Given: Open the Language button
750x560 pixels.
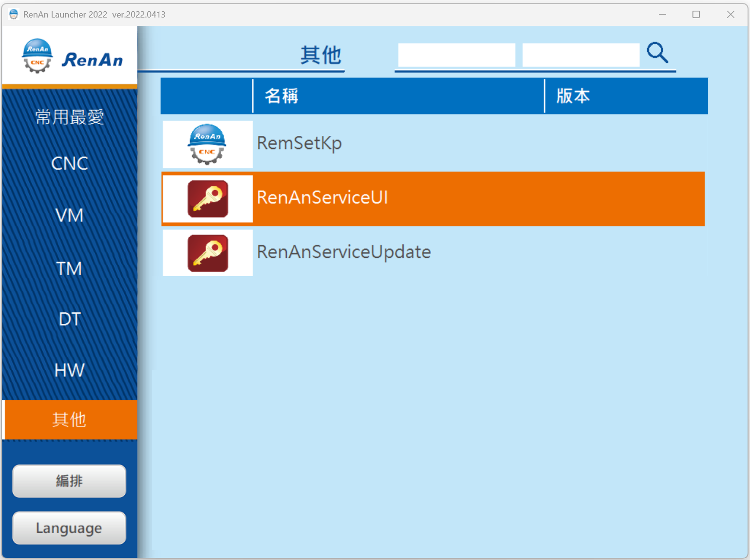Looking at the screenshot, I should (69, 528).
